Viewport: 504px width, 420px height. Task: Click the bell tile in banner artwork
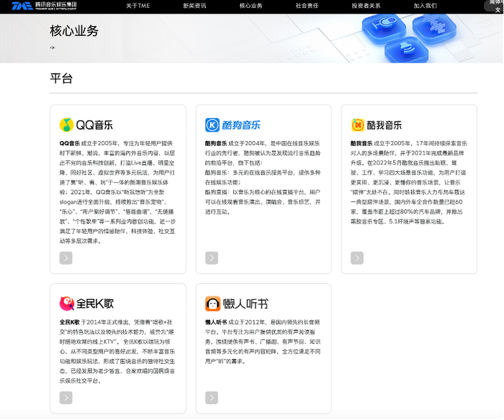pos(406,50)
